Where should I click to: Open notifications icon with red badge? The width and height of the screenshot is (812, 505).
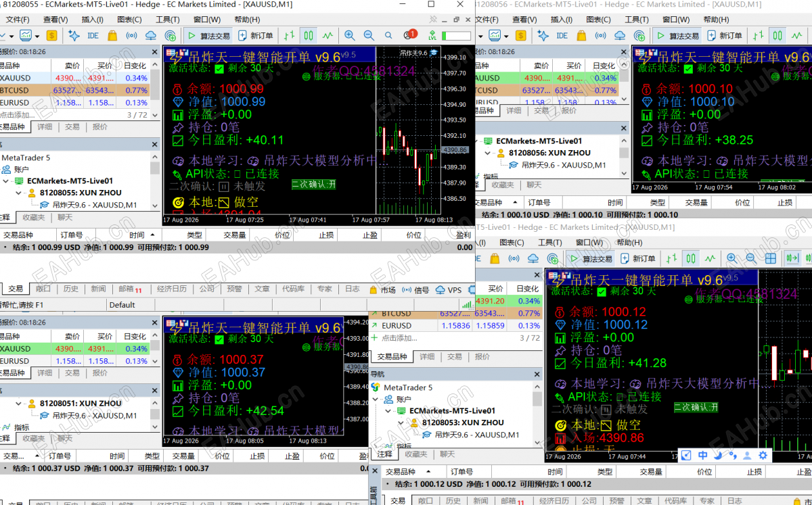(410, 34)
